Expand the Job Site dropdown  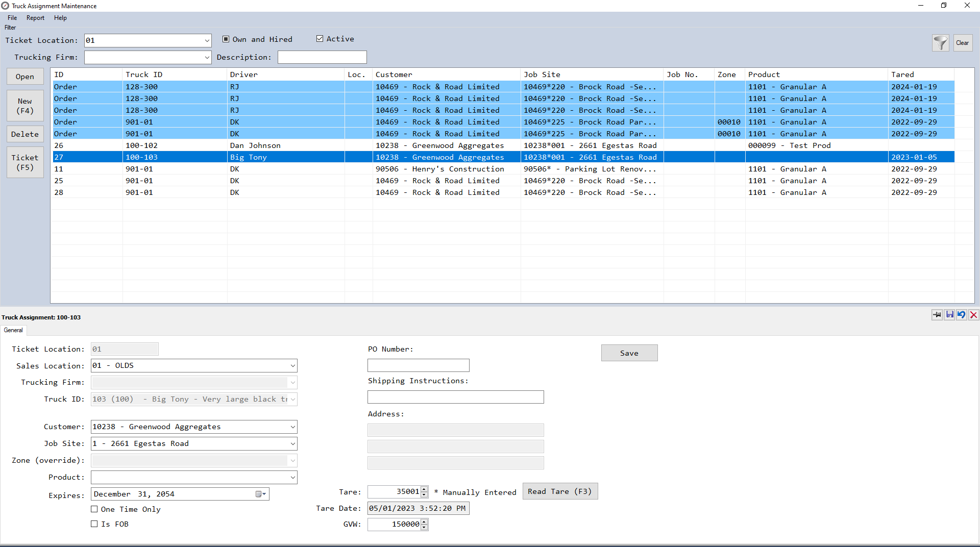[x=293, y=443]
